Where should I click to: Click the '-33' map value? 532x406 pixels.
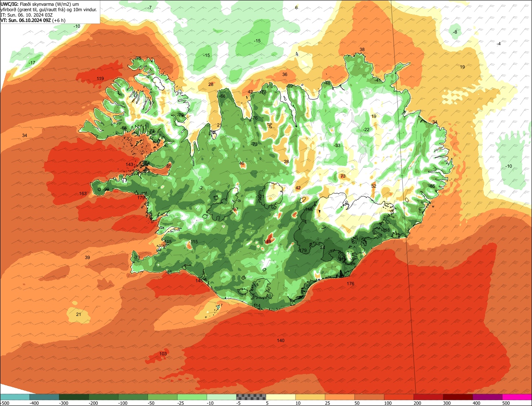click(337, 146)
